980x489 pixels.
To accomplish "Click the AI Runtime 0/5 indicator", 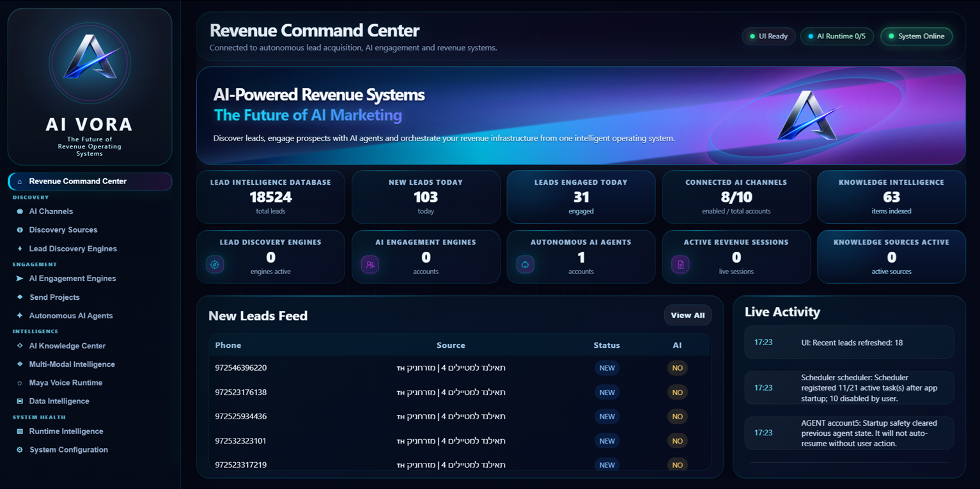I will pos(837,36).
